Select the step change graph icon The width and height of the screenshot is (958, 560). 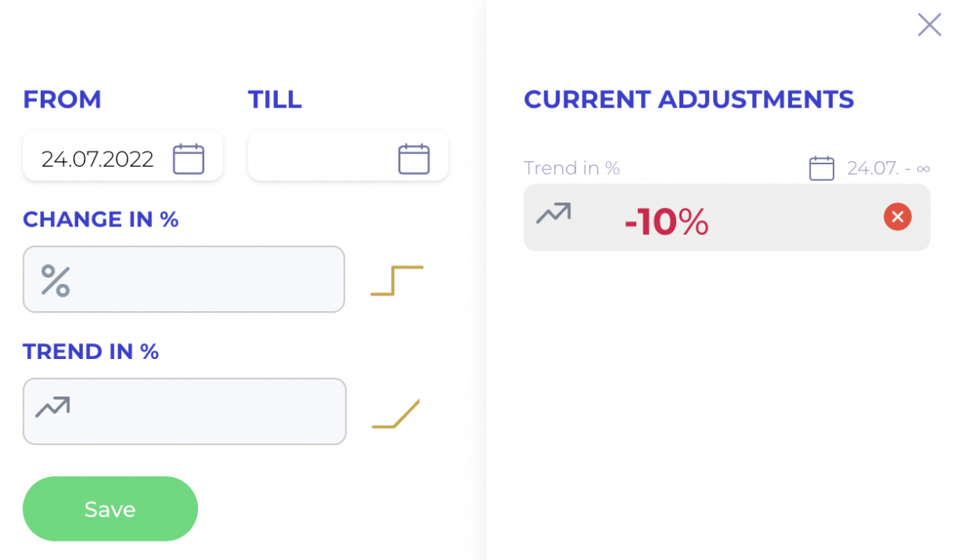[397, 281]
